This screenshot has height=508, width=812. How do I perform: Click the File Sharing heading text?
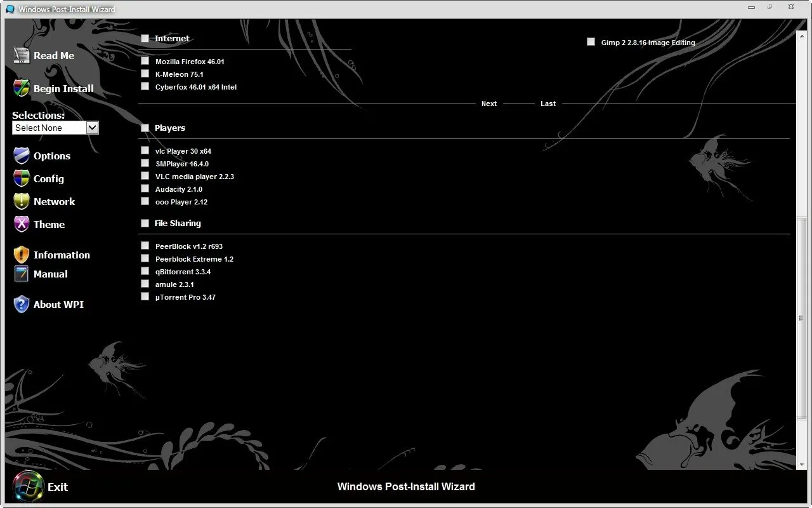click(x=178, y=224)
